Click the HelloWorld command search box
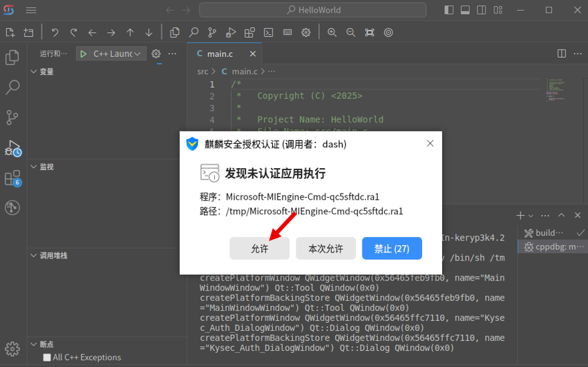 click(x=313, y=10)
